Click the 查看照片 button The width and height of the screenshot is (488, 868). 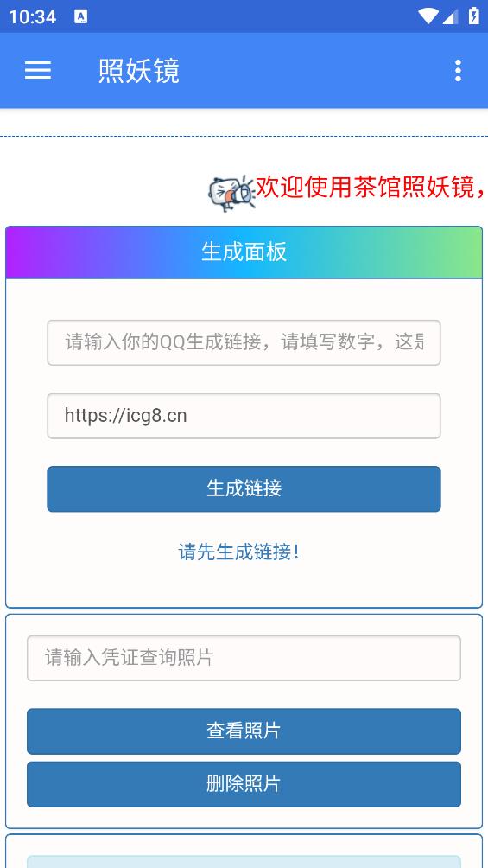(244, 731)
